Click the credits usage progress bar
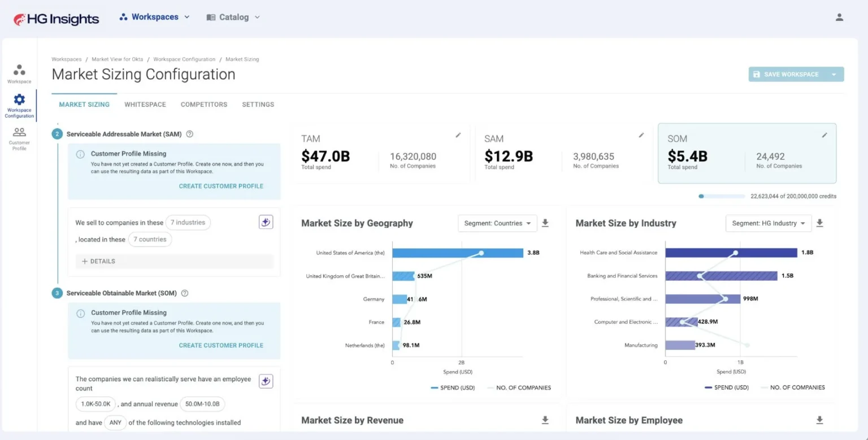 point(722,196)
